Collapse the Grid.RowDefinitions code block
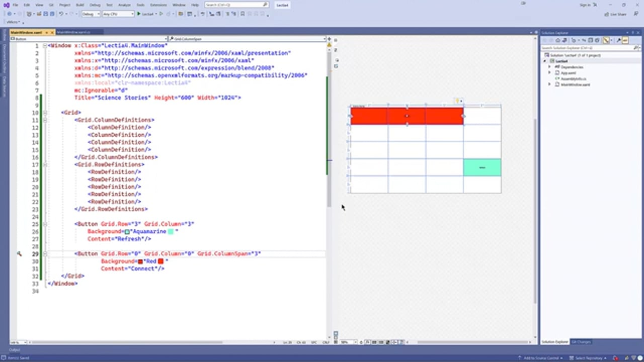The height and width of the screenshot is (362, 644). click(45, 164)
